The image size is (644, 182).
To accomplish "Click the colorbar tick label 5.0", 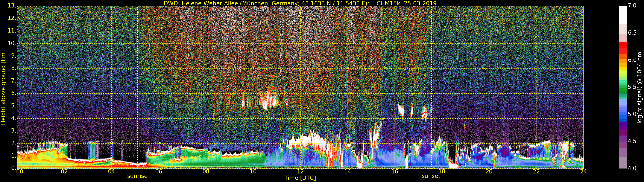I will [632, 114].
